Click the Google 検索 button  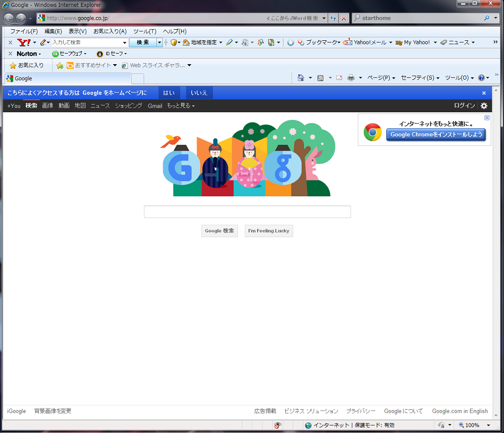(219, 231)
